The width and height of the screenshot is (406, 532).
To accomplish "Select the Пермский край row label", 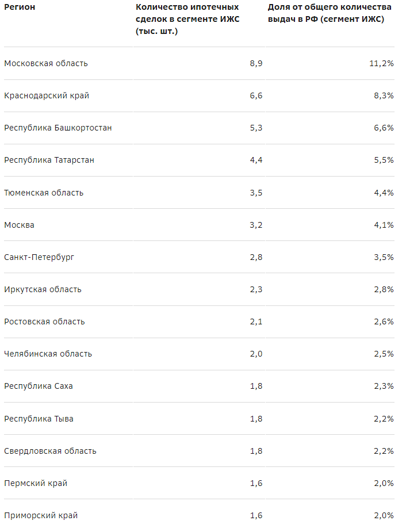I will coord(36,483).
